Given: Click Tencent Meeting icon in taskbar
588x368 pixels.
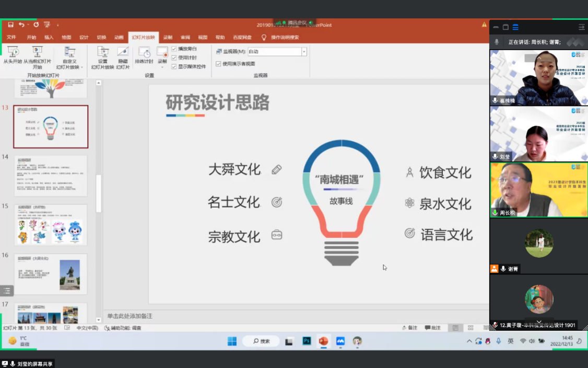Looking at the screenshot, I should [340, 341].
